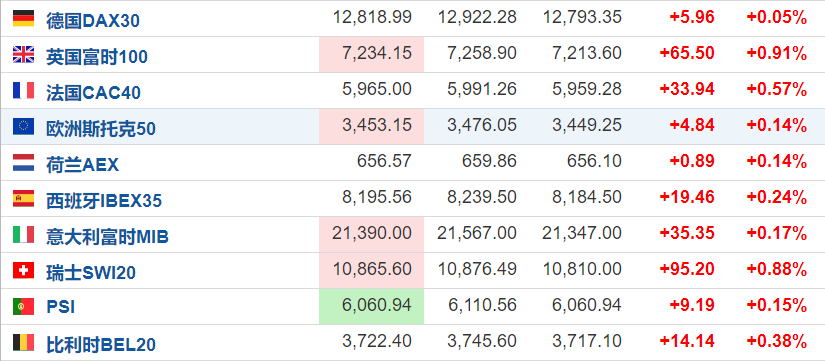The image size is (825, 361).
Task: Click the Portuguese flag icon
Action: pyautogui.click(x=24, y=306)
